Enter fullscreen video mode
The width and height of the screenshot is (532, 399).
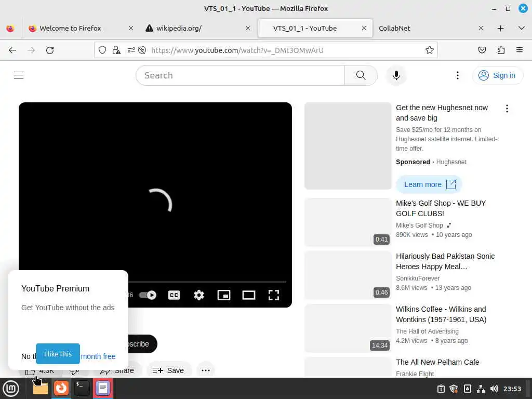(273, 295)
